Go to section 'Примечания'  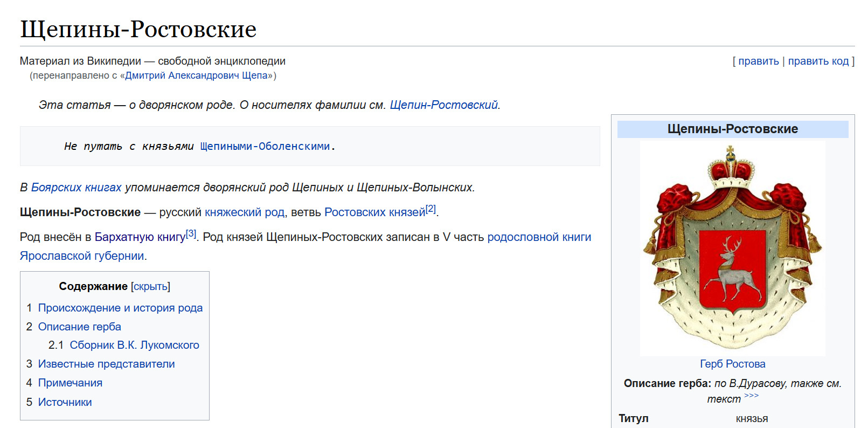70,383
